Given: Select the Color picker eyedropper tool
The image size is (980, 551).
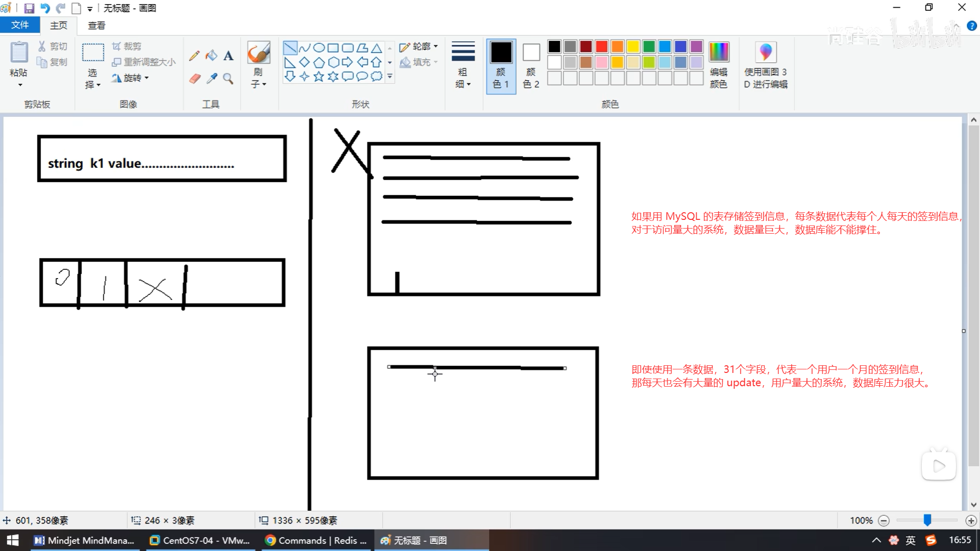Looking at the screenshot, I should (211, 78).
